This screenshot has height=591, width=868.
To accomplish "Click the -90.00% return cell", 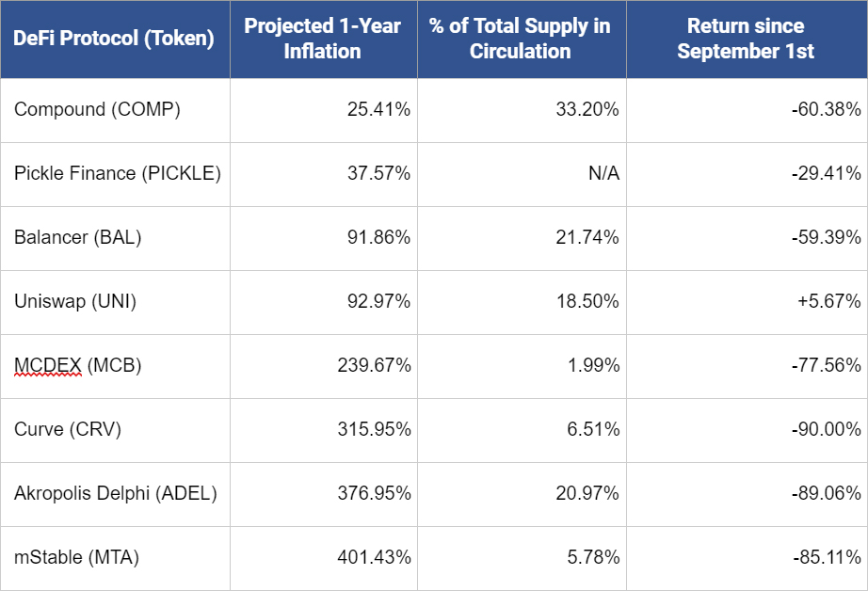I will [x=747, y=430].
